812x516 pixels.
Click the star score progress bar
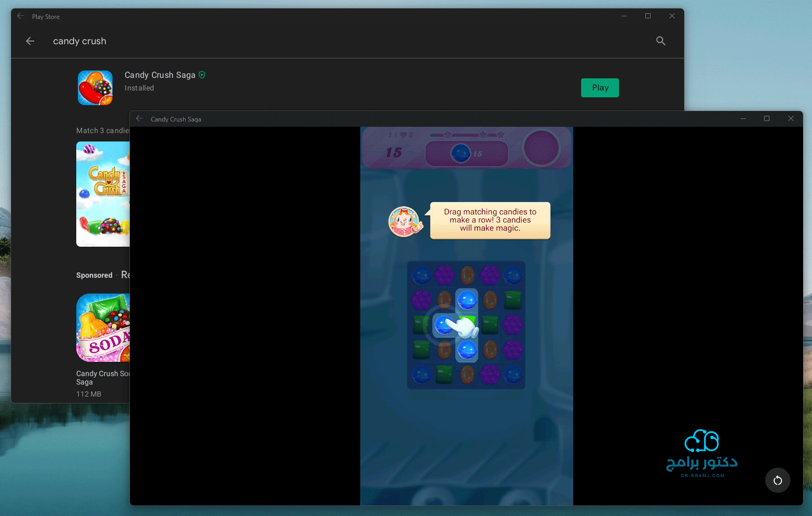tap(468, 135)
